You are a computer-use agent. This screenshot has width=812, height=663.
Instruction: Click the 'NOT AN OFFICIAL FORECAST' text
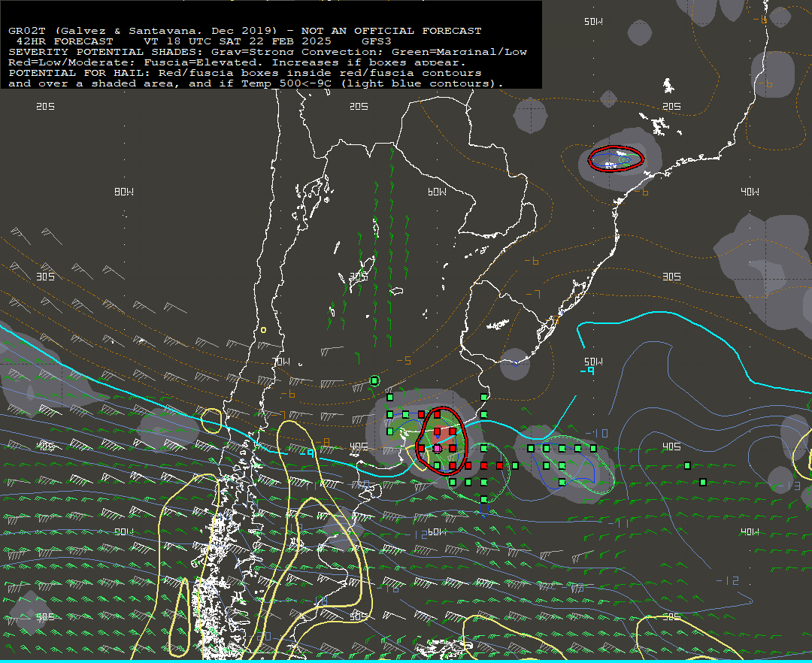point(392,31)
